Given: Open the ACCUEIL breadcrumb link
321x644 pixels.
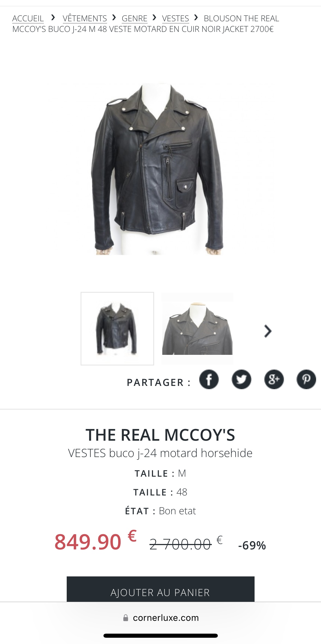Looking at the screenshot, I should pos(28,18).
